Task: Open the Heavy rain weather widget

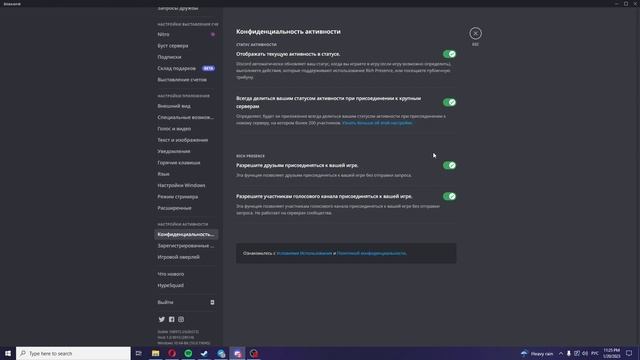Action: [537, 353]
